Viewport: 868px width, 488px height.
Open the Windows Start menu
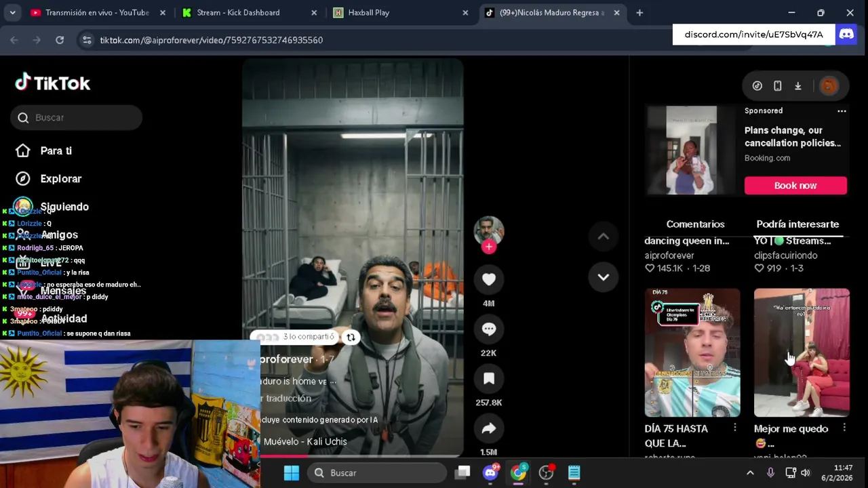coord(292,472)
